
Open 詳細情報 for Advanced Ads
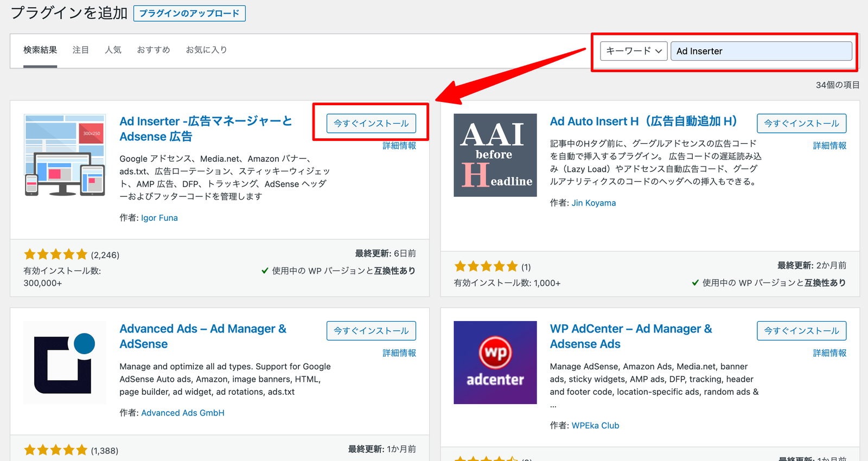point(399,353)
